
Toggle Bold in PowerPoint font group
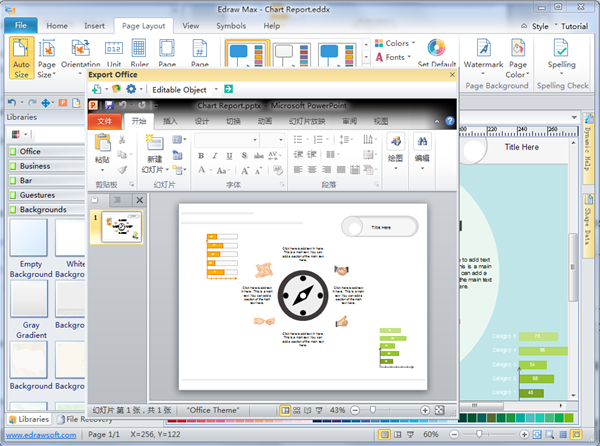click(x=201, y=156)
